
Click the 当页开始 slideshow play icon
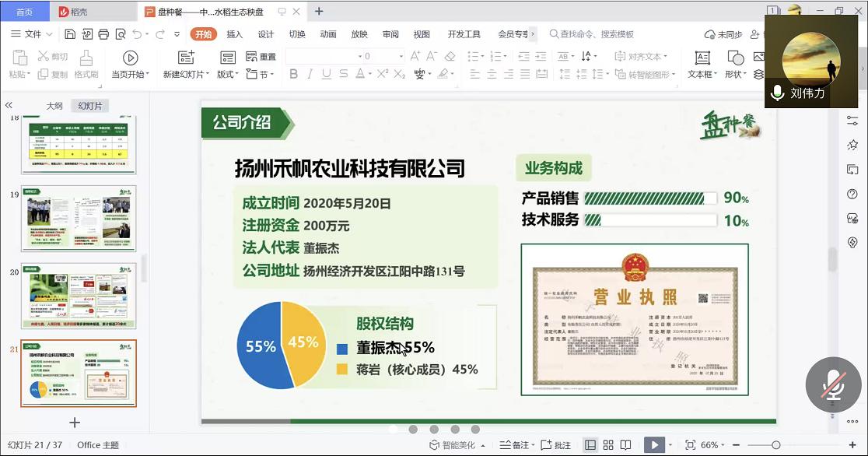coord(131,58)
